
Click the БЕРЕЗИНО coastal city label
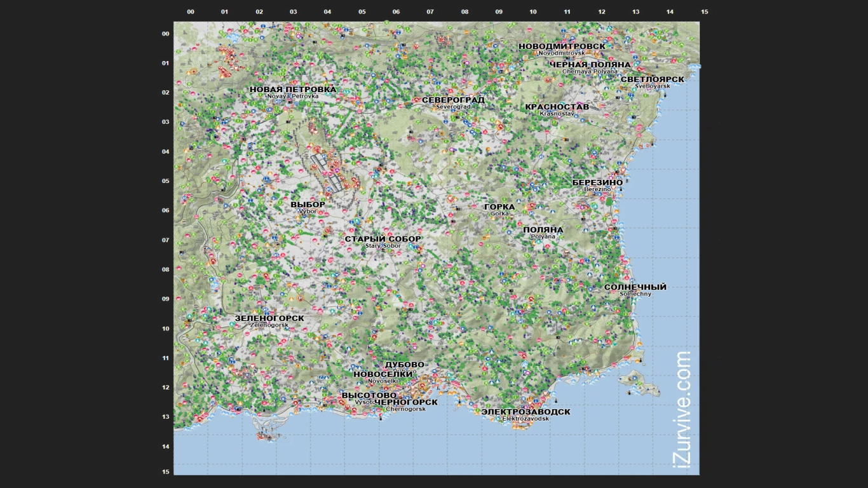click(x=597, y=183)
